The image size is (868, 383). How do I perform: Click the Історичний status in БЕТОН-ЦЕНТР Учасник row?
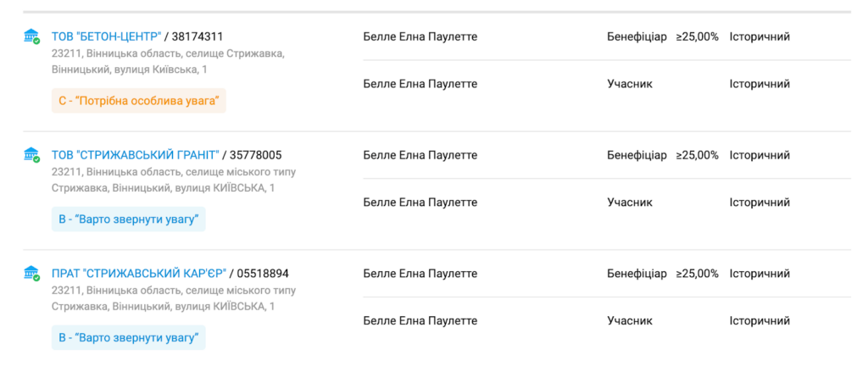759,84
